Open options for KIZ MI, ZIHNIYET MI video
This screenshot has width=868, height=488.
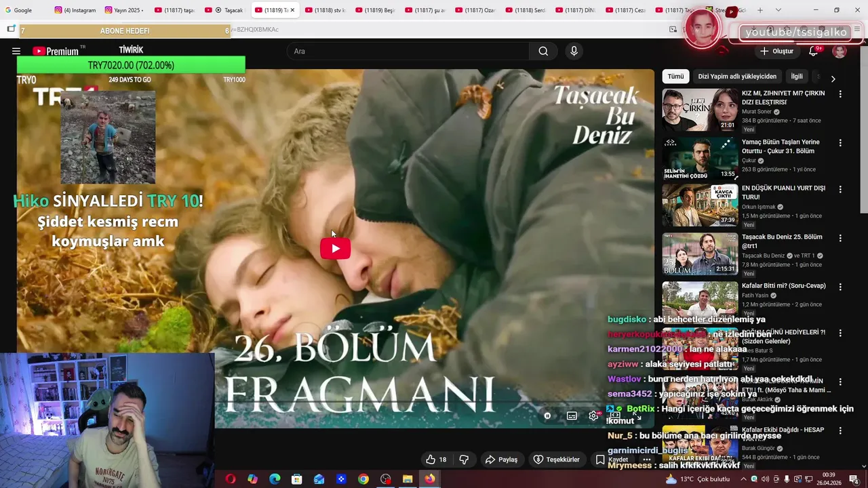(x=840, y=94)
